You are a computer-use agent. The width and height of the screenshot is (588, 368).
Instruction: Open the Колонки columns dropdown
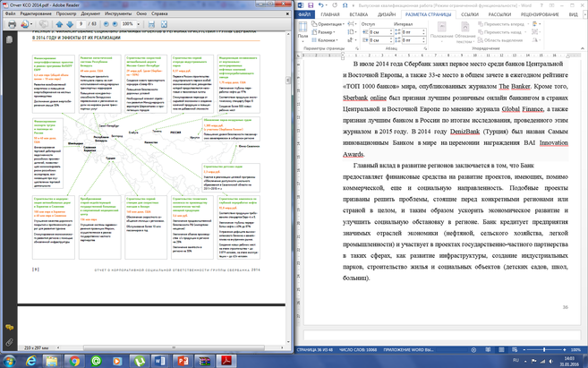[x=328, y=40]
